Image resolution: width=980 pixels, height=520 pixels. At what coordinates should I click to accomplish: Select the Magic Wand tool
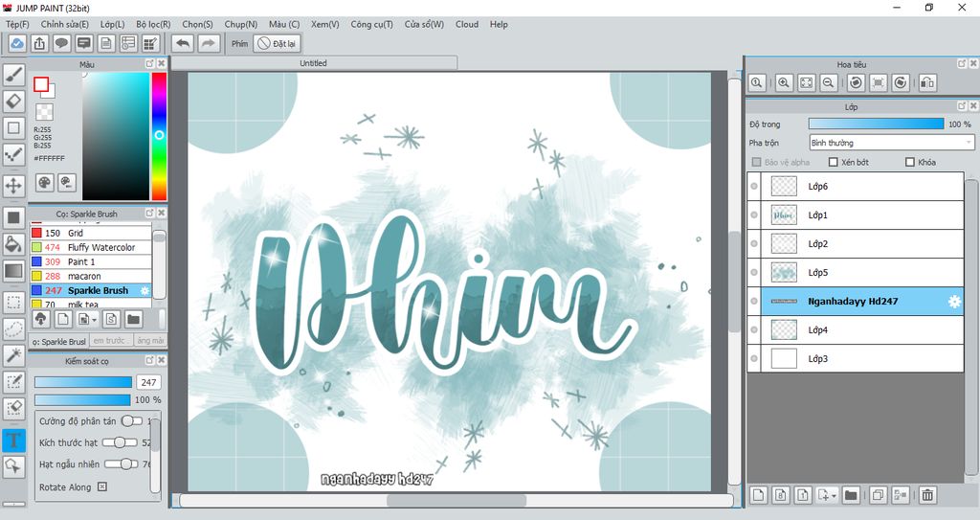pyautogui.click(x=13, y=355)
